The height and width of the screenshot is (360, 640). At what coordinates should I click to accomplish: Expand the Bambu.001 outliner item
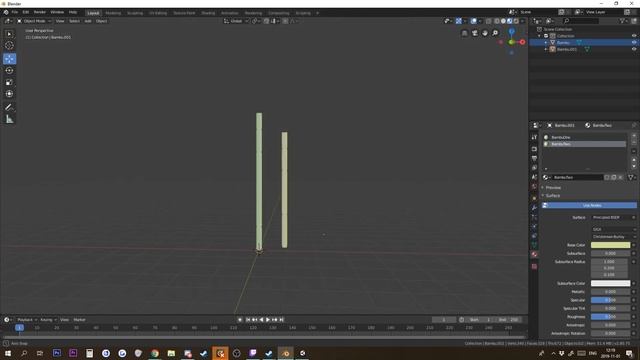(546, 49)
